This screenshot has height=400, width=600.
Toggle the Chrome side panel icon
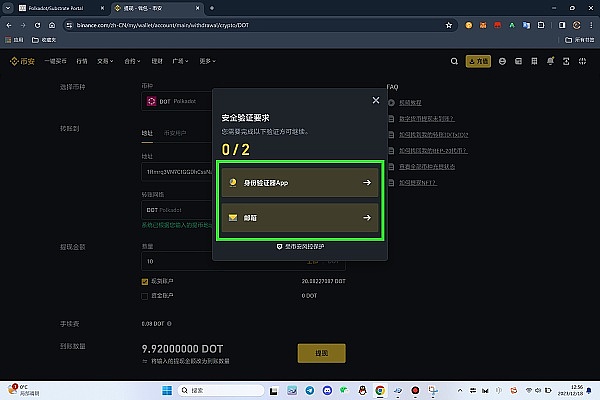tap(562, 25)
